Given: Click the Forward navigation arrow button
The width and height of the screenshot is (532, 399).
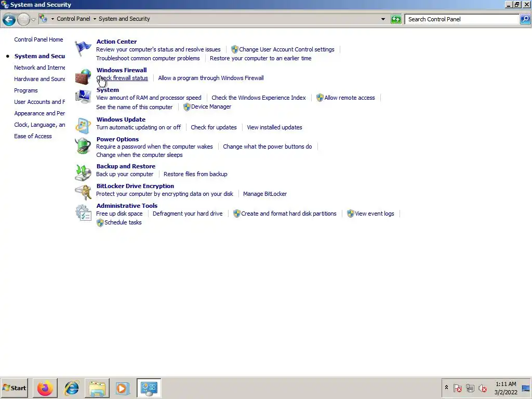Looking at the screenshot, I should 23,19.
